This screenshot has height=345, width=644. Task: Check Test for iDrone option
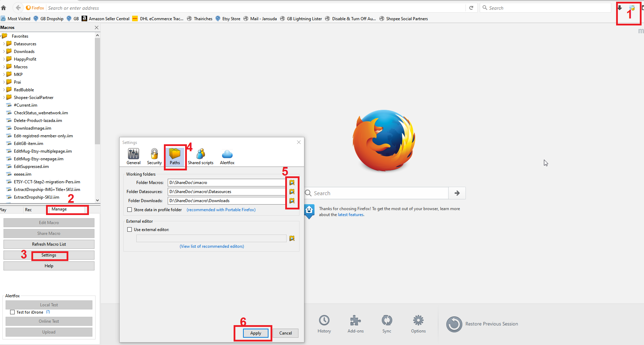click(x=13, y=312)
